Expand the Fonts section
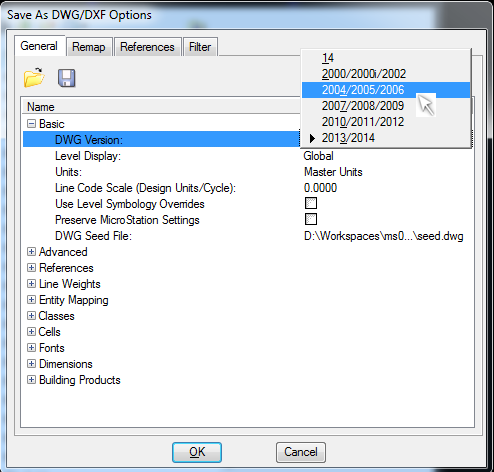The image size is (494, 472). click(31, 348)
